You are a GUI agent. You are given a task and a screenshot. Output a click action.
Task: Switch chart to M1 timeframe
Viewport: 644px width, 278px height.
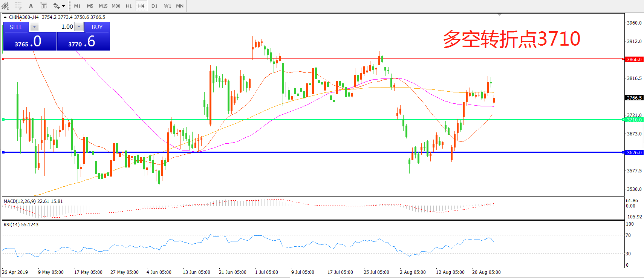click(77, 6)
